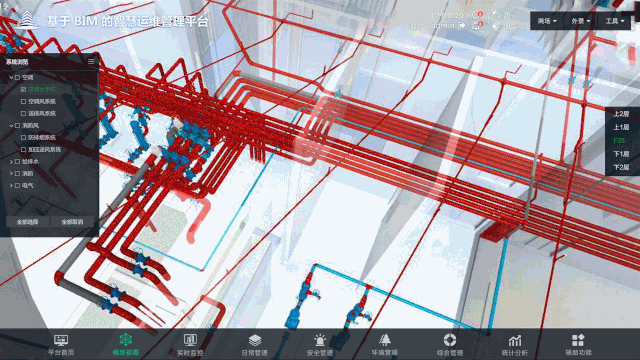
Task: Open 平台首页 monitor icon in bottom bar
Action: pyautogui.click(x=61, y=340)
